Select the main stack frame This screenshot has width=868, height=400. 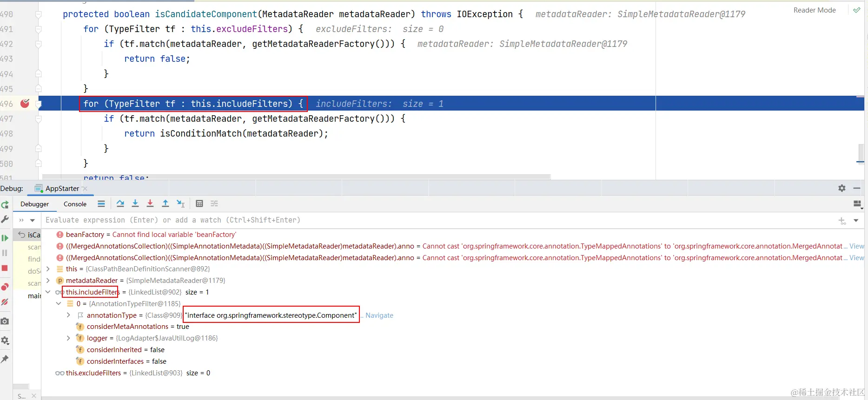click(x=34, y=296)
